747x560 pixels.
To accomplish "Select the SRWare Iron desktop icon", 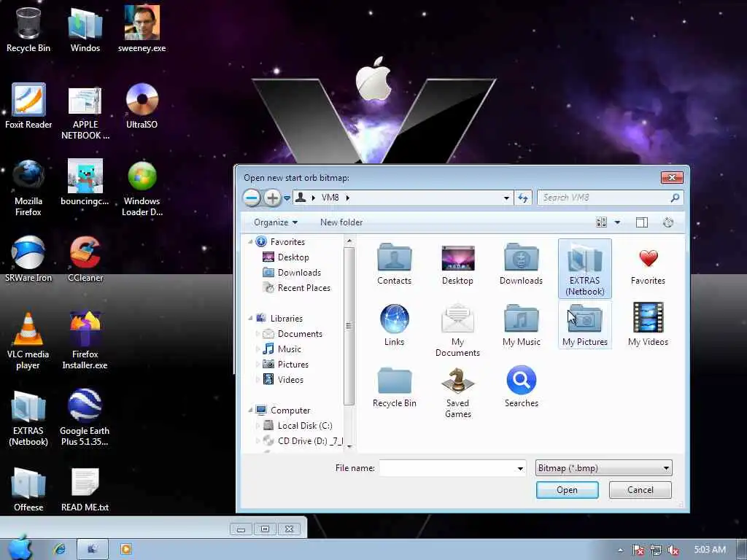I will 28,260.
